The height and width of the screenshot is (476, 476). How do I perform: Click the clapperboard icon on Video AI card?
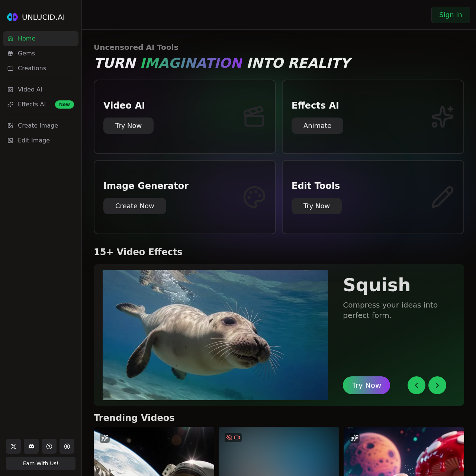[x=254, y=116]
